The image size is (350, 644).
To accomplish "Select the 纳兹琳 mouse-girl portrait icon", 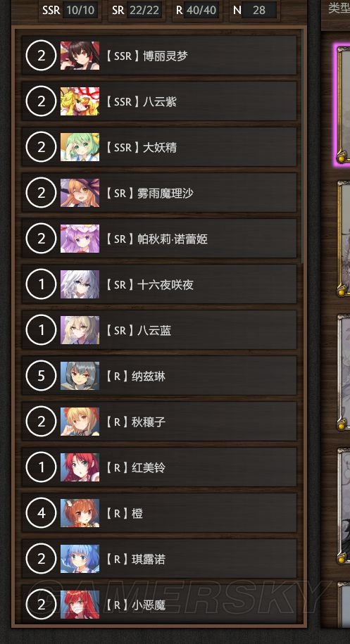I will 80,376.
